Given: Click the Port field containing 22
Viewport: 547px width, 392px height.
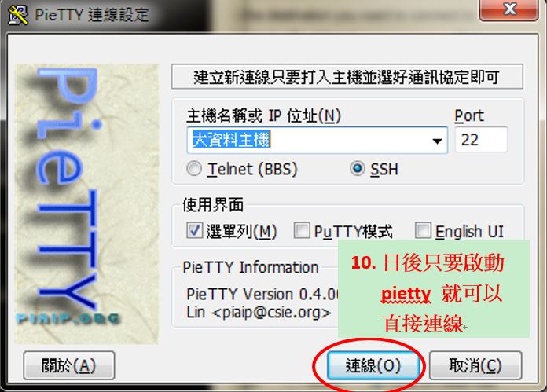Looking at the screenshot, I should click(480, 141).
